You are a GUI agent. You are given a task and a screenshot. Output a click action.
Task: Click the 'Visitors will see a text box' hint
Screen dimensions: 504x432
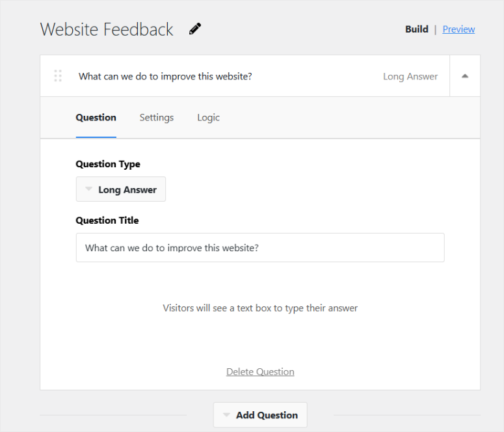[x=260, y=308]
